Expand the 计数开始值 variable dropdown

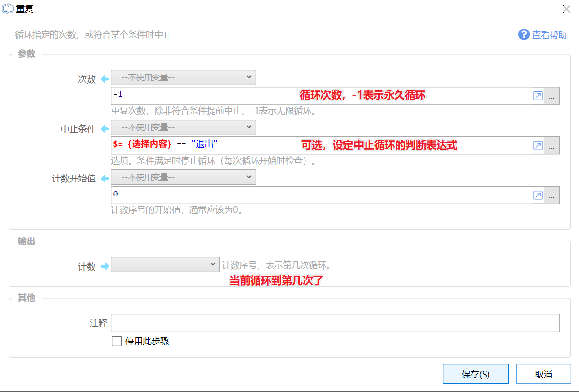click(x=183, y=177)
